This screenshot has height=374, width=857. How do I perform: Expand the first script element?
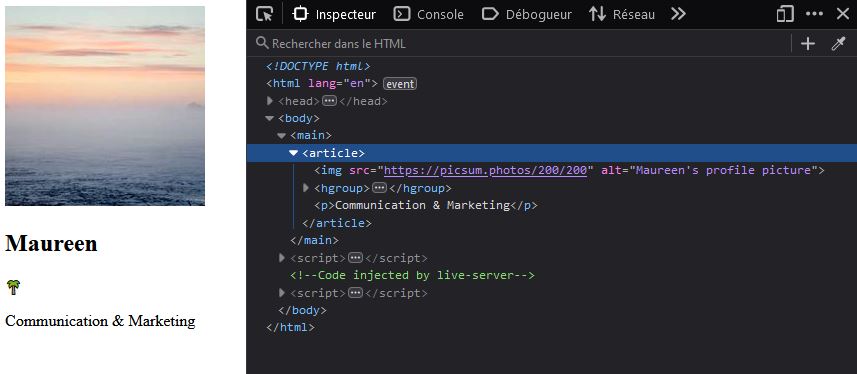coord(282,258)
